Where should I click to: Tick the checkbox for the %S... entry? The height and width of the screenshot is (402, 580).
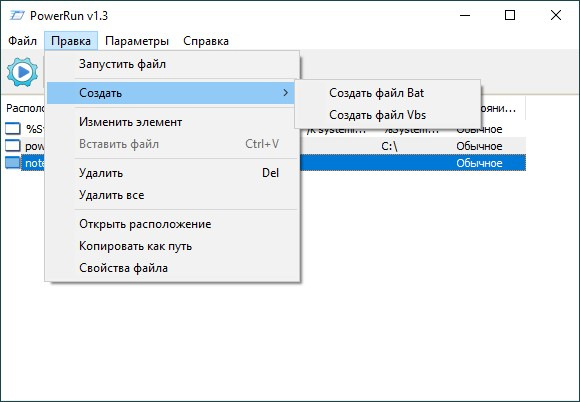(x=13, y=129)
